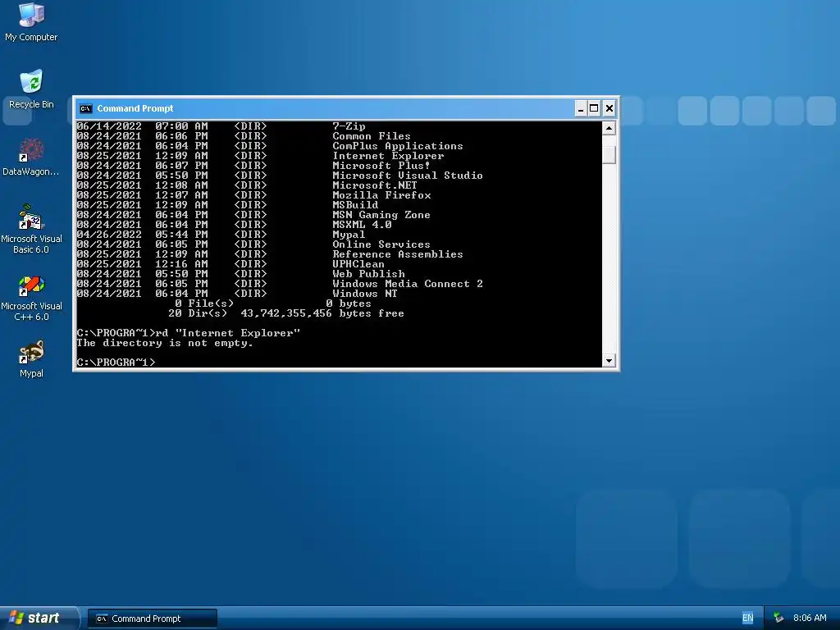
Task: Select the Recycle Bin icon
Action: (x=31, y=89)
